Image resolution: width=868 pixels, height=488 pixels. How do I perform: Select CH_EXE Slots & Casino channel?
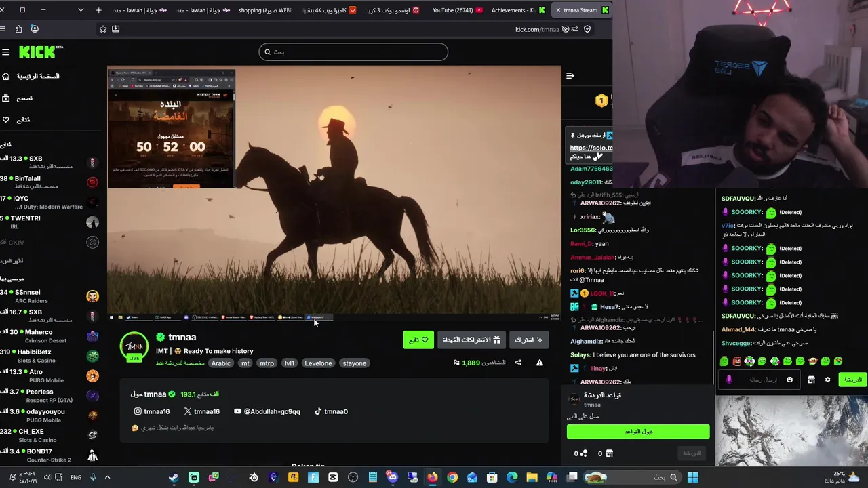tap(50, 435)
